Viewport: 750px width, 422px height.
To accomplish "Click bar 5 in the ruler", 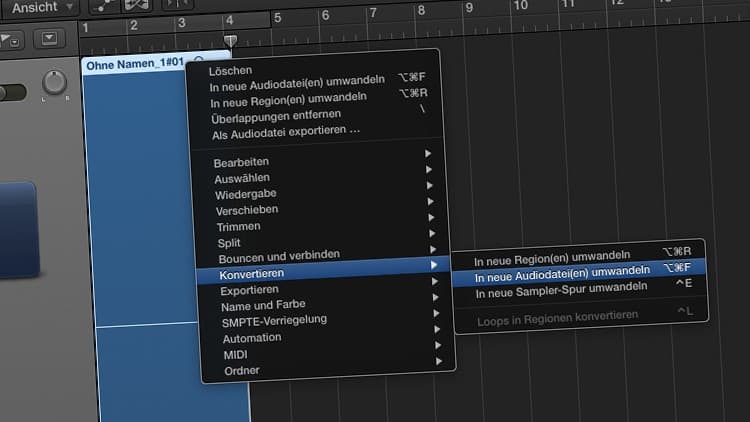I will [277, 18].
